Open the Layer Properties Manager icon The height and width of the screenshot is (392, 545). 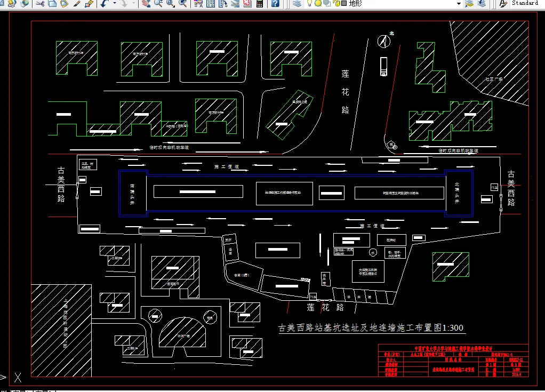[296, 4]
